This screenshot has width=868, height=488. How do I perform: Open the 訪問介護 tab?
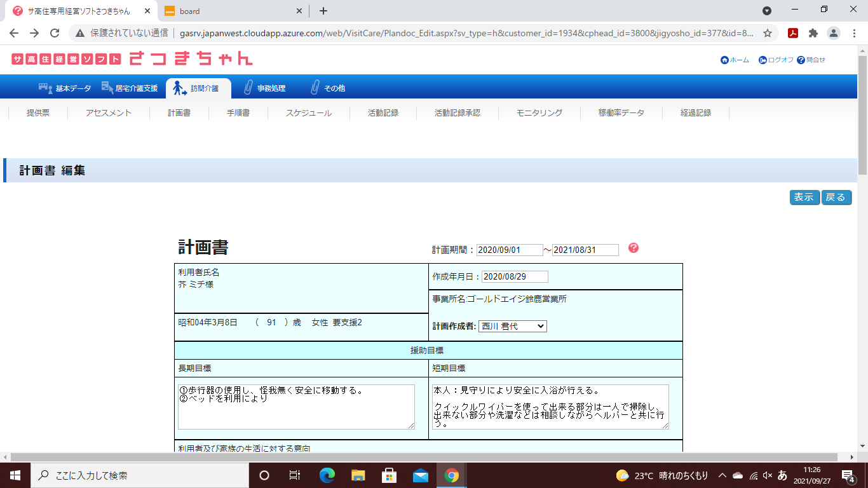coord(198,88)
